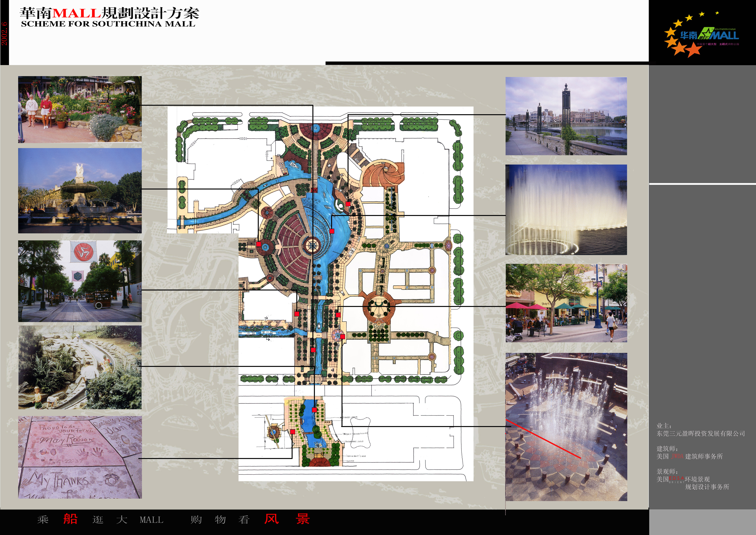Click the 业主: label
The height and width of the screenshot is (535, 756).
[664, 426]
